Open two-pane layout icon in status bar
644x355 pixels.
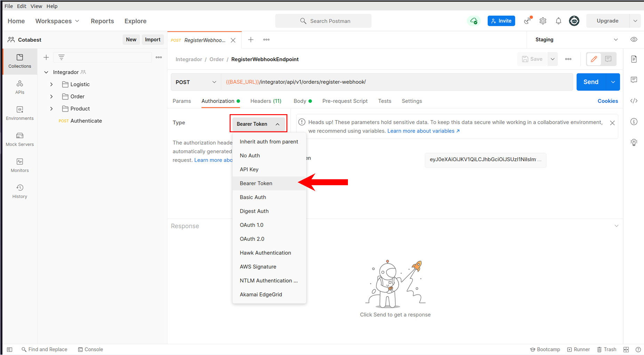click(x=626, y=349)
